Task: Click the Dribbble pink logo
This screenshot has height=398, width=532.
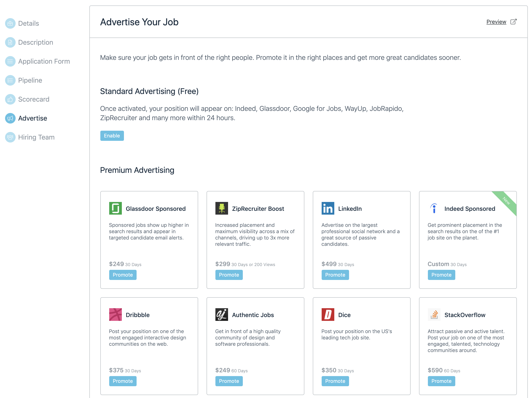Action: point(115,315)
